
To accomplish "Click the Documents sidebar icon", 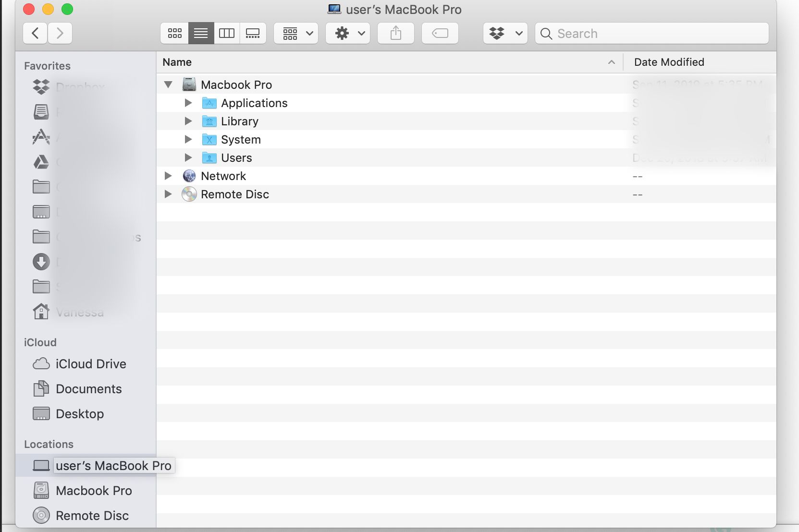I will 41,388.
